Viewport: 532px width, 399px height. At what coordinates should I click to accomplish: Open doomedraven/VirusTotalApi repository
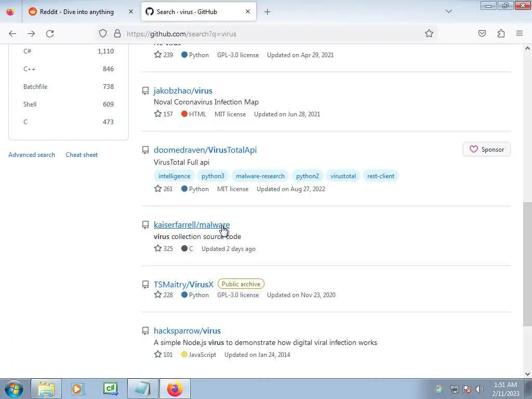(x=205, y=150)
